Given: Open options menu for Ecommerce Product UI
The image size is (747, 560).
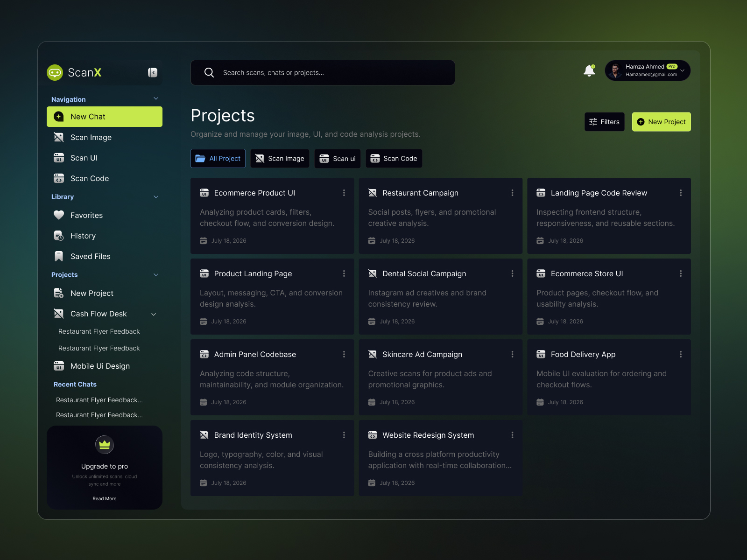Looking at the screenshot, I should click(344, 193).
